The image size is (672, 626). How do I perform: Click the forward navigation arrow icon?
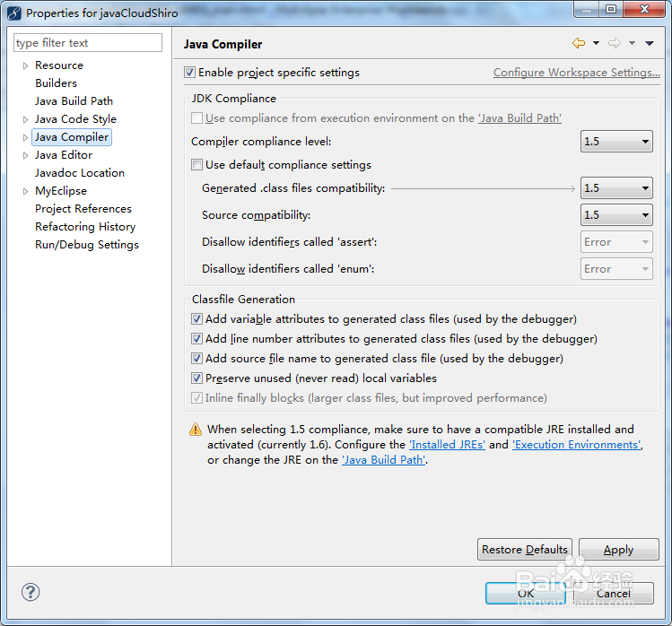click(x=615, y=43)
